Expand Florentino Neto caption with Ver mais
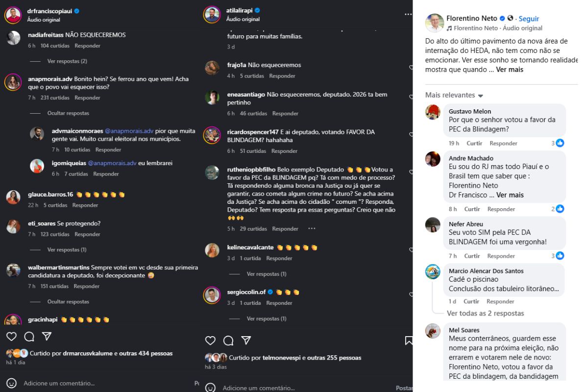 tap(510, 70)
